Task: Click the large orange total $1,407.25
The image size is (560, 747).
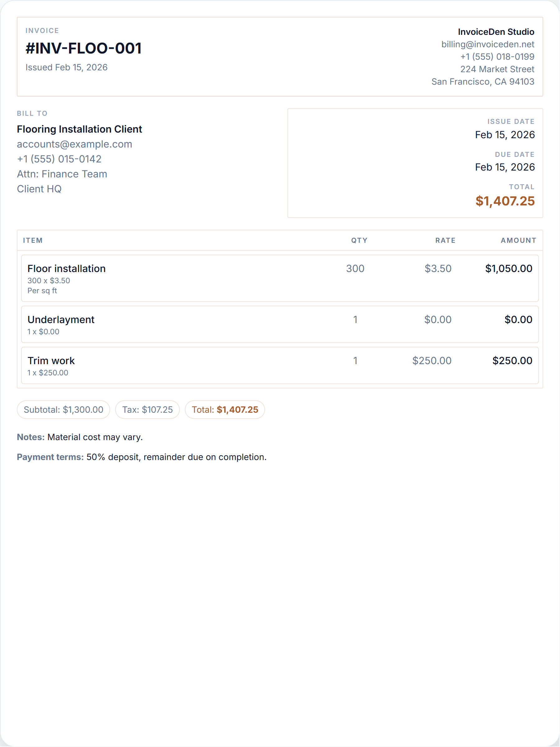Action: point(505,201)
